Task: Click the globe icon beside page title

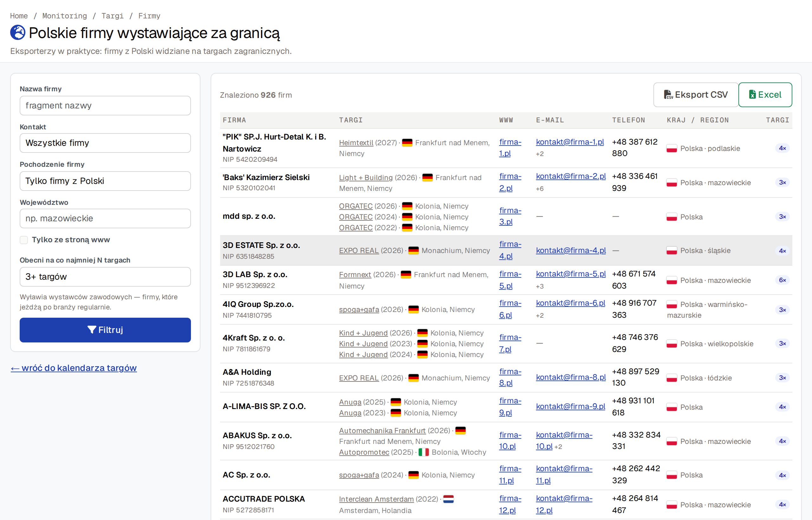Action: tap(17, 32)
